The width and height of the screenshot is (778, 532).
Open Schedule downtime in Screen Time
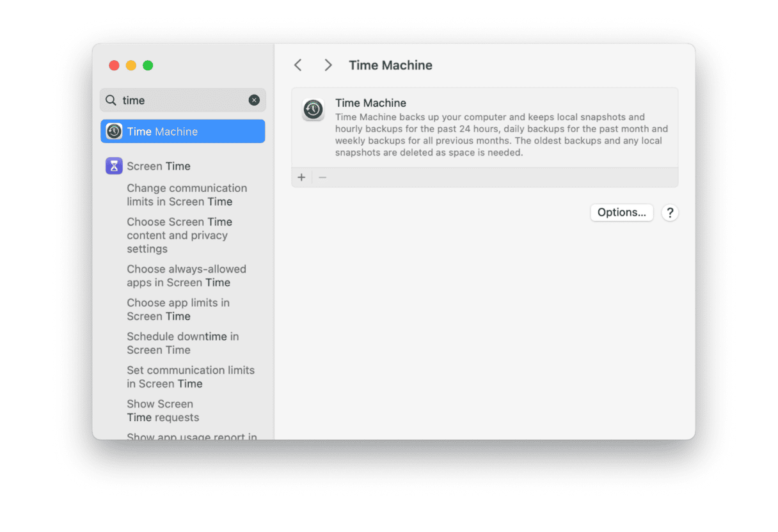(182, 343)
